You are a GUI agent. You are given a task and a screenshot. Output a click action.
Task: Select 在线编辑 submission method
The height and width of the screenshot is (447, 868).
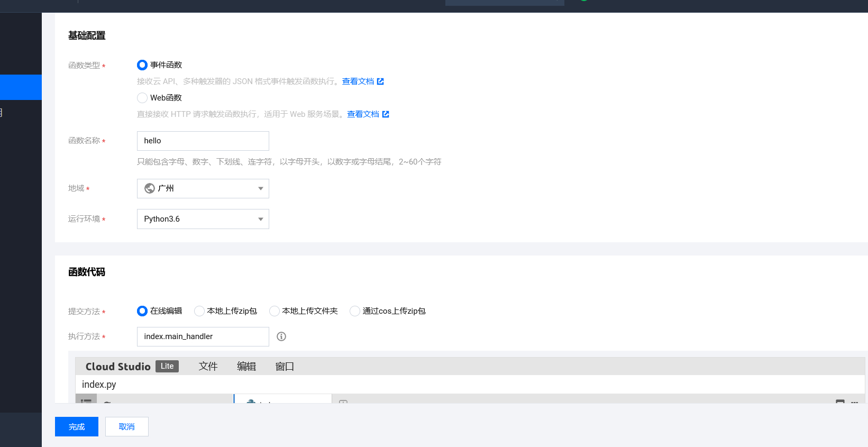pos(142,311)
